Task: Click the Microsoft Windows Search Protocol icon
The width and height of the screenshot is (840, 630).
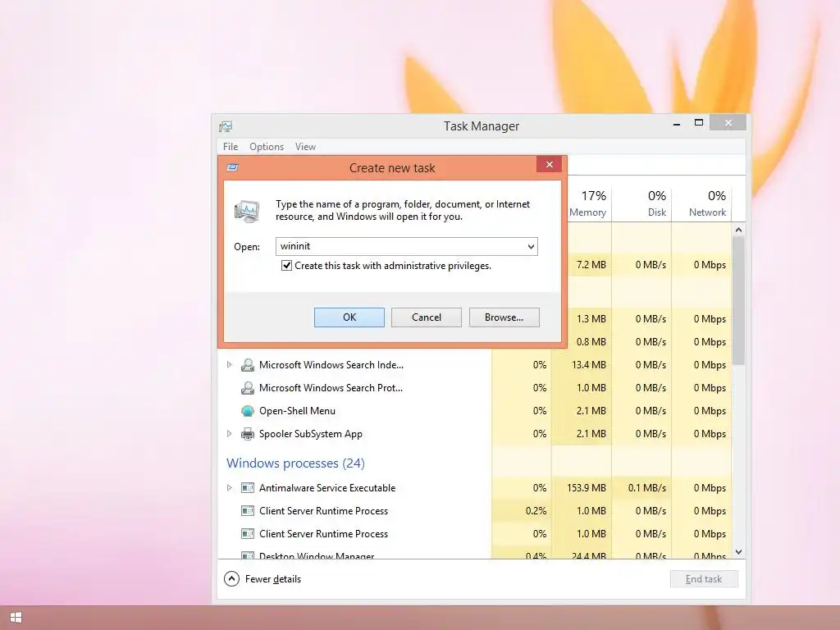Action: tap(248, 388)
